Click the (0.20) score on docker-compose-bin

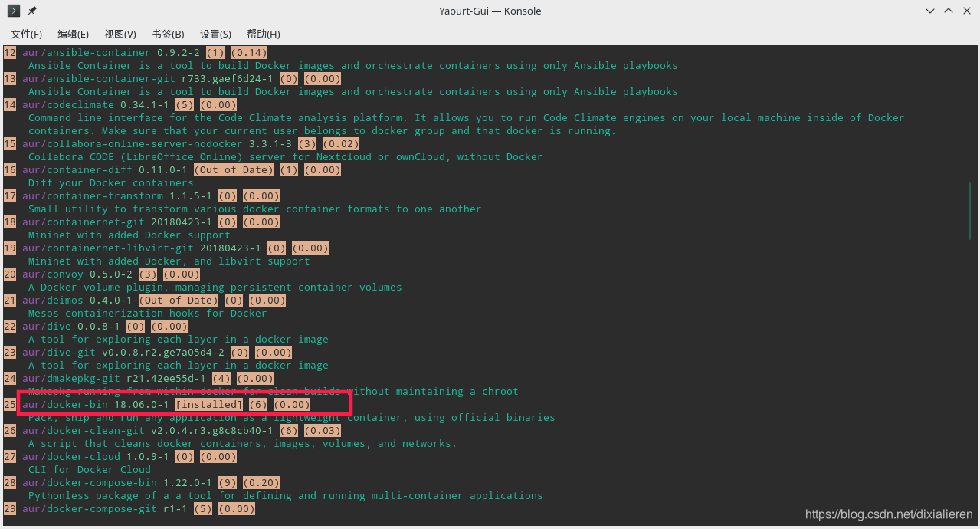click(261, 483)
